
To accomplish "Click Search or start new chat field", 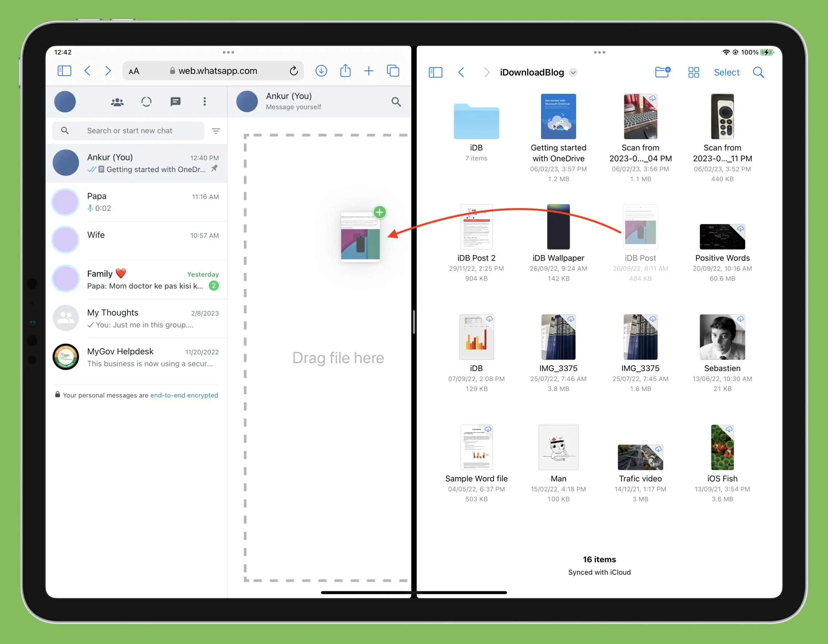I will coord(128,131).
